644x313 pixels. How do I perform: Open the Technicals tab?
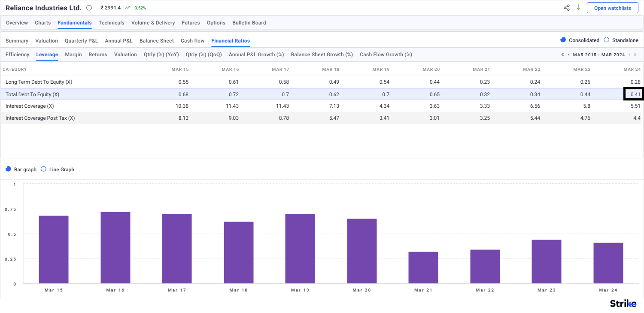[111, 23]
